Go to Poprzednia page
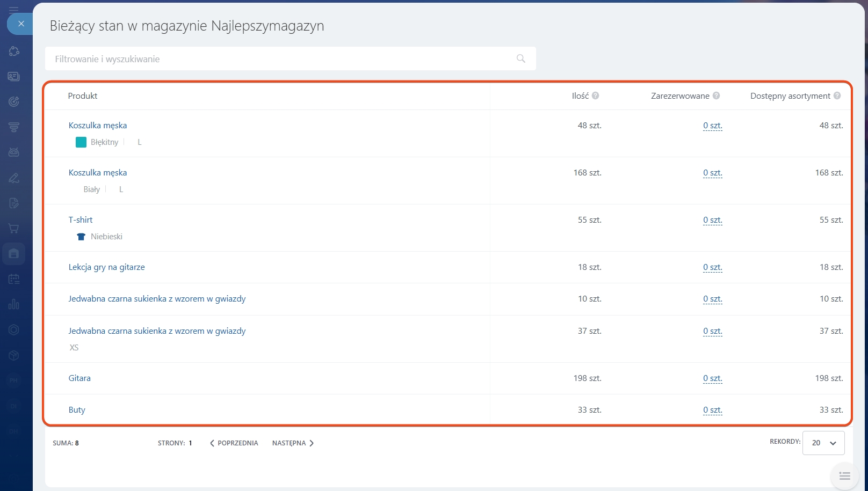 [234, 443]
